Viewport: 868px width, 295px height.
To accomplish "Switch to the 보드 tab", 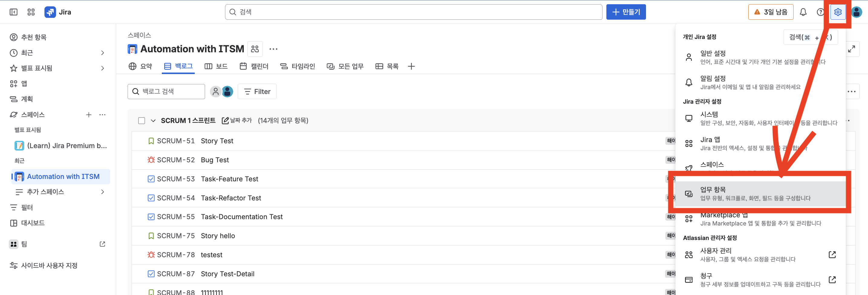I will coord(216,66).
